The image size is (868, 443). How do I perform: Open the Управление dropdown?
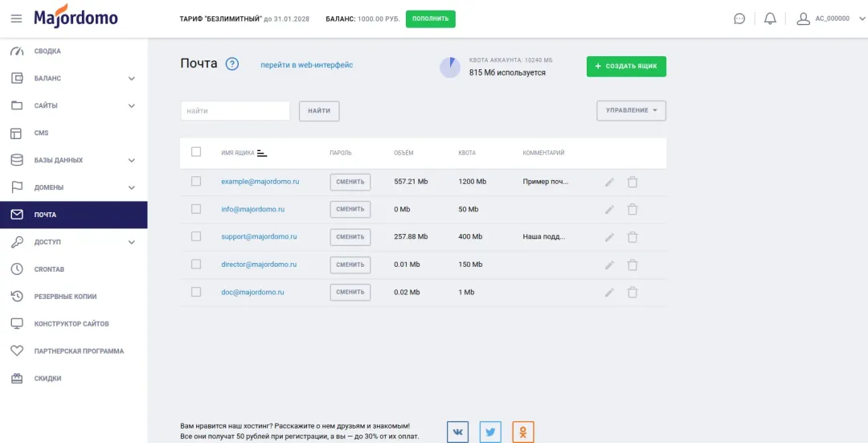(631, 111)
